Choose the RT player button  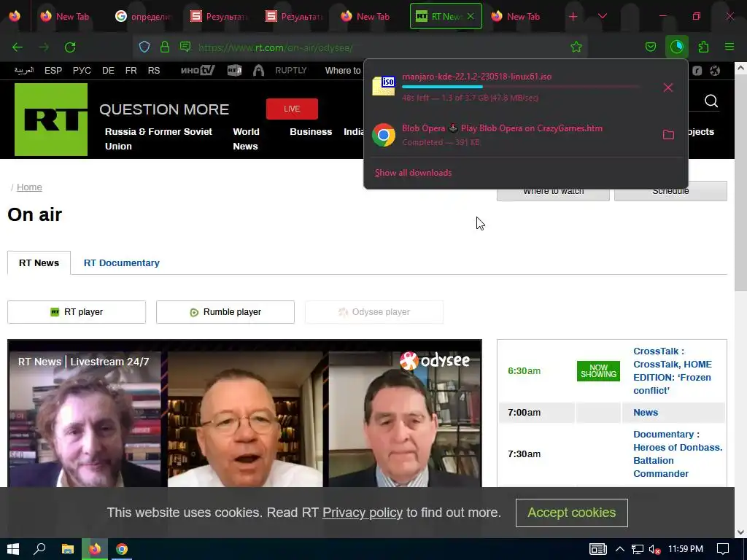(x=77, y=312)
